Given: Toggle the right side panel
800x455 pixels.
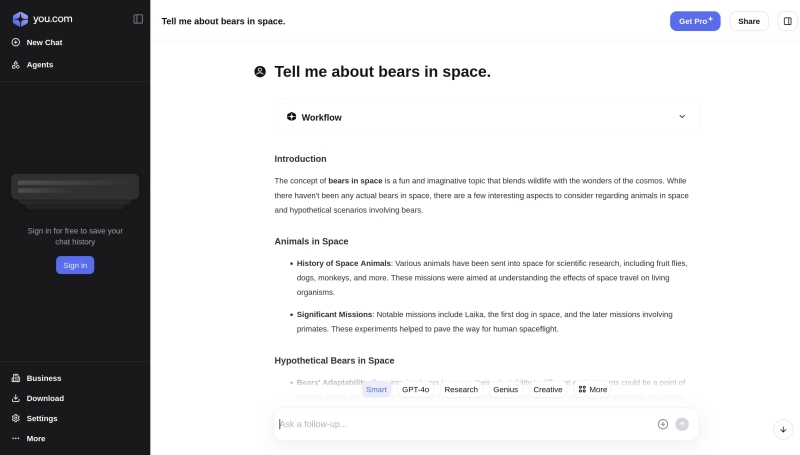Looking at the screenshot, I should click(x=787, y=21).
